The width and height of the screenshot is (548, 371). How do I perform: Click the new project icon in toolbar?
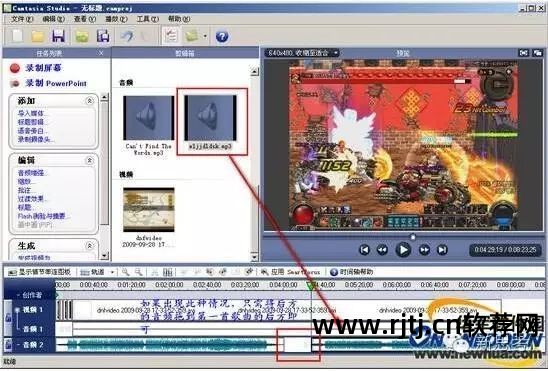(x=16, y=36)
